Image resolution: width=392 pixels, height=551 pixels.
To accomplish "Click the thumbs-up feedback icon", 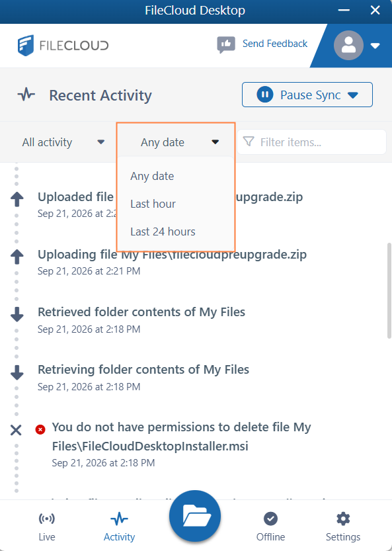I will 226,44.
